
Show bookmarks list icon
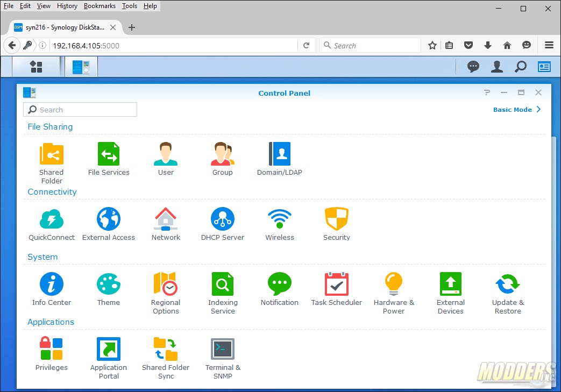(x=449, y=45)
